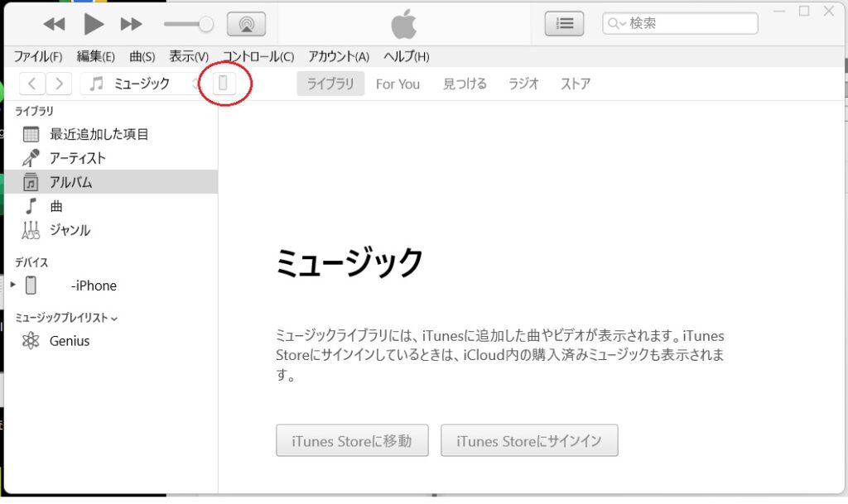Viewport: 848px width, 504px height.
Task: Open the 曲(S) menu
Action: click(x=142, y=56)
